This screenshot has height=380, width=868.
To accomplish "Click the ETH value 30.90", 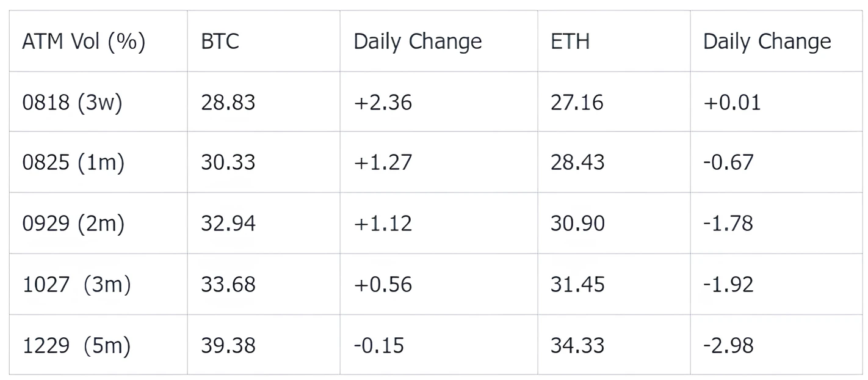I will pos(577,224).
